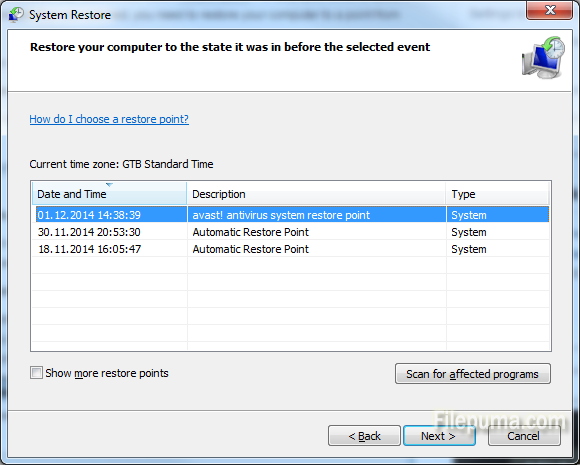The image size is (580, 465).
Task: Close the System Restore window
Action: [x=549, y=10]
